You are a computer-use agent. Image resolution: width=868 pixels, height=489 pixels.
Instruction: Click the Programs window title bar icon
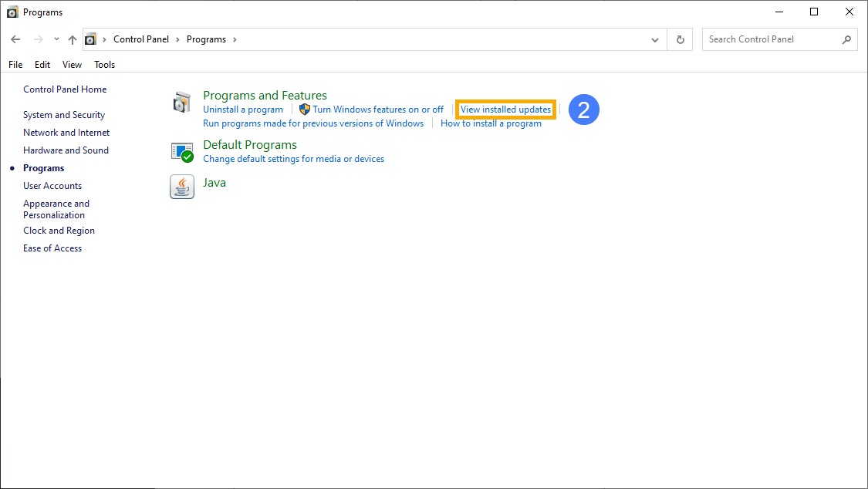(12, 12)
